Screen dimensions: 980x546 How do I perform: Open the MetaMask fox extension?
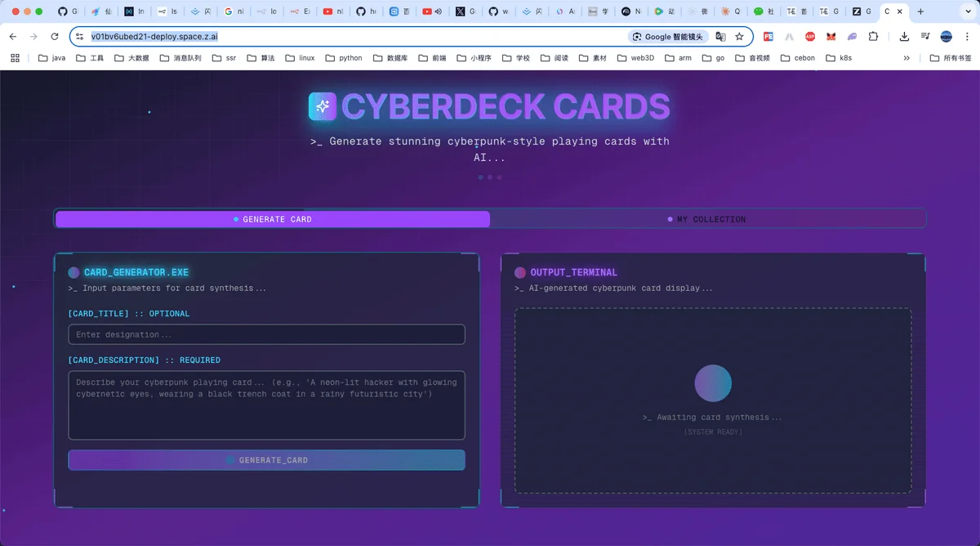[831, 37]
